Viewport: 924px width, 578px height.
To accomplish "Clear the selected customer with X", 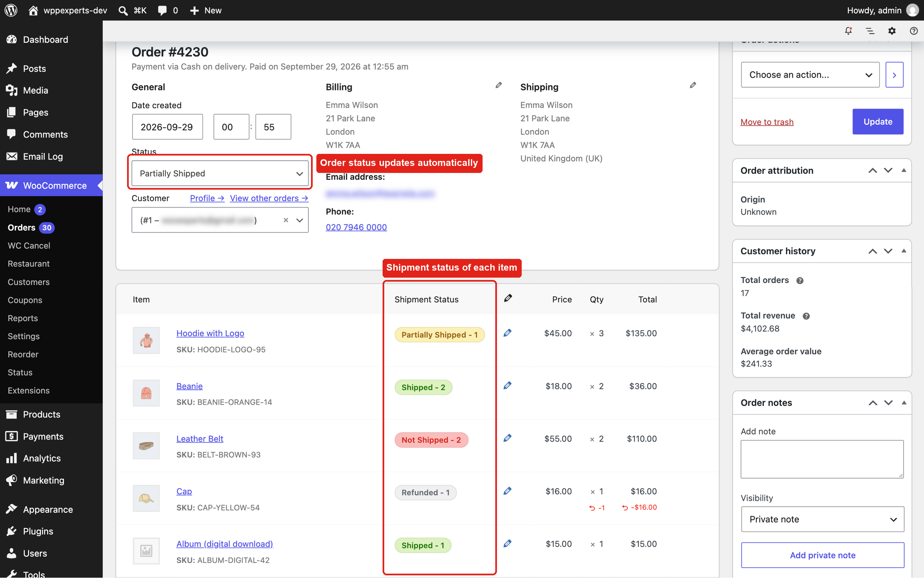I will [286, 220].
